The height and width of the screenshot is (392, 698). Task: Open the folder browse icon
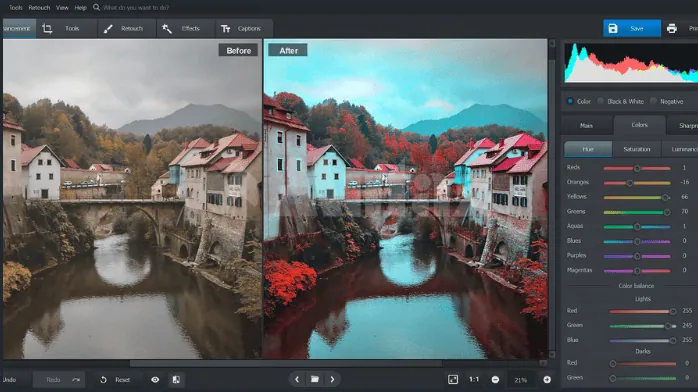coord(315,379)
